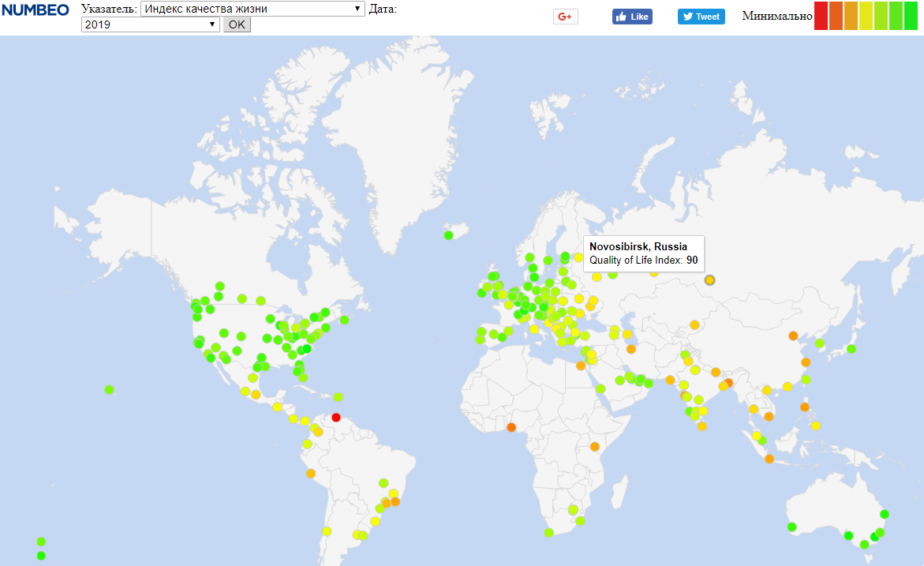Viewport: 924px width, 566px height.
Task: Click the green marker in western Australia
Action: point(791,527)
